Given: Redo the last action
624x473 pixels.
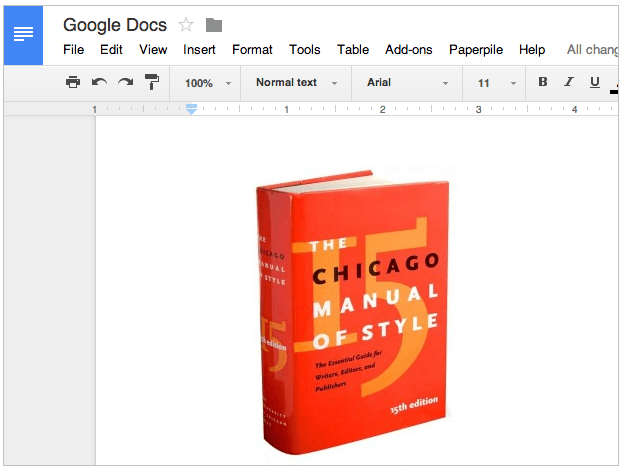Looking at the screenshot, I should point(126,82).
